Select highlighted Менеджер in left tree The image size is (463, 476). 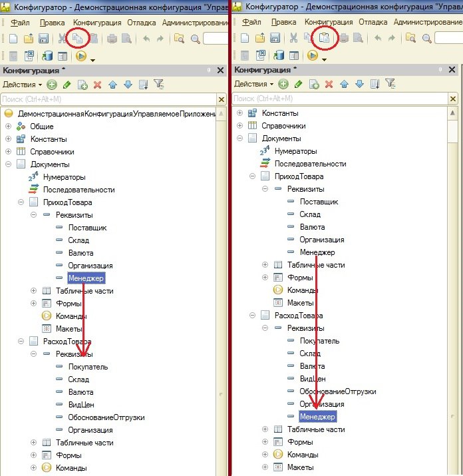point(86,278)
